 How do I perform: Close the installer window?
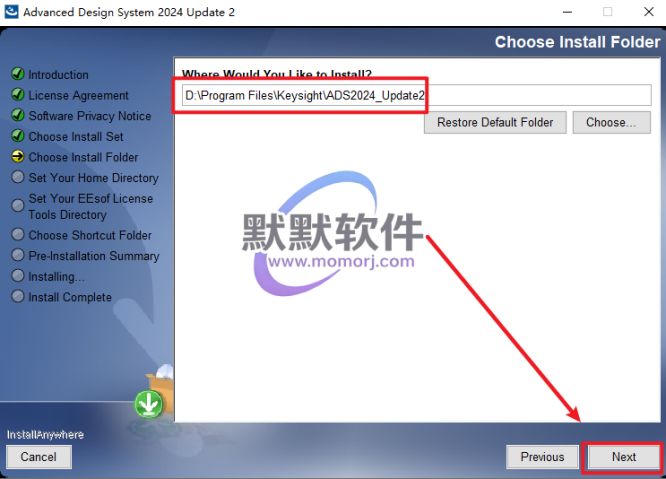pyautogui.click(x=649, y=12)
